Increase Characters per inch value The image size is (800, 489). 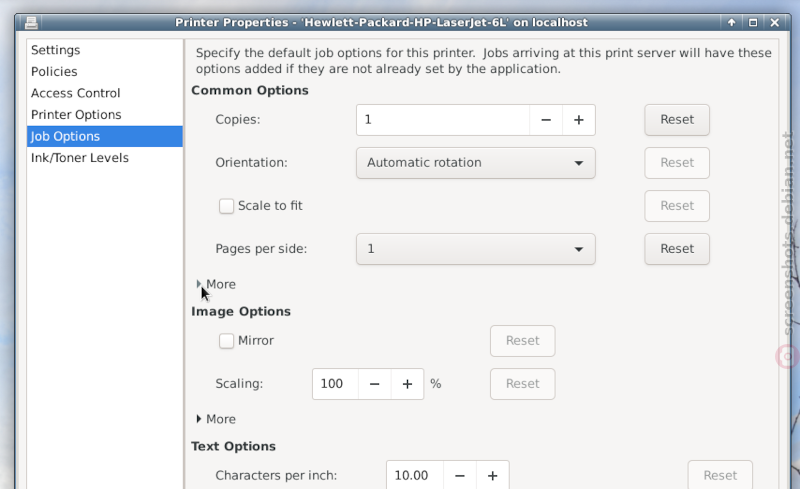pos(492,476)
